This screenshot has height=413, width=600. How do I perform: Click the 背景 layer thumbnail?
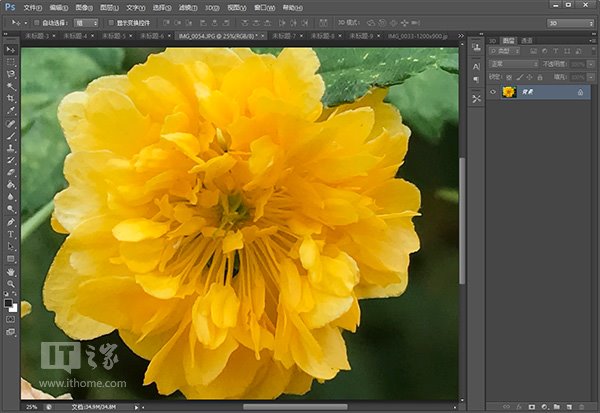[x=508, y=92]
